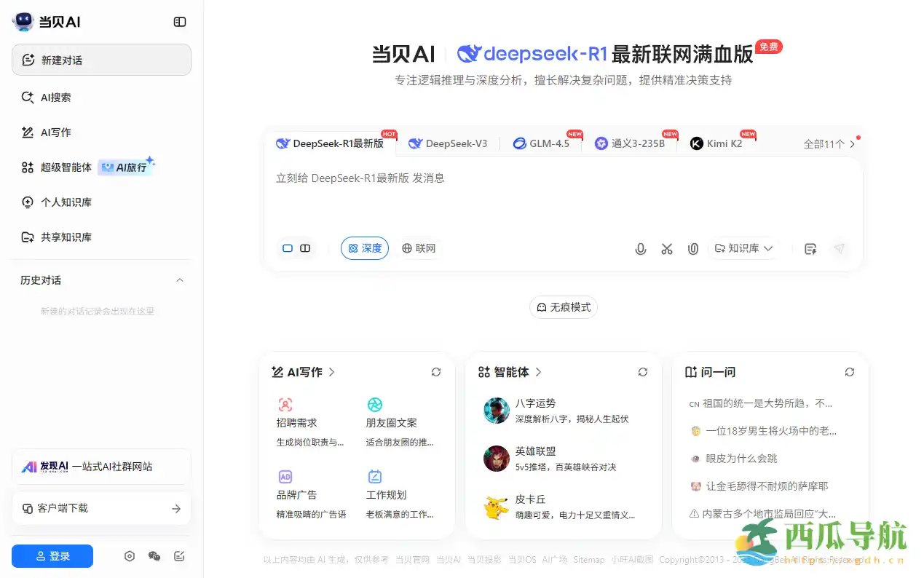
Task: Enable the 深度 deep-thinking mode
Action: point(364,248)
